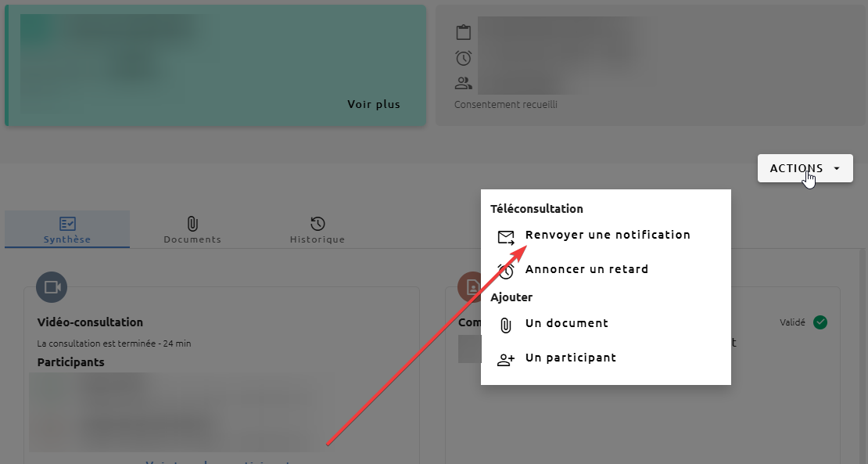868x464 pixels.
Task: Open the Documents tab
Action: (192, 229)
